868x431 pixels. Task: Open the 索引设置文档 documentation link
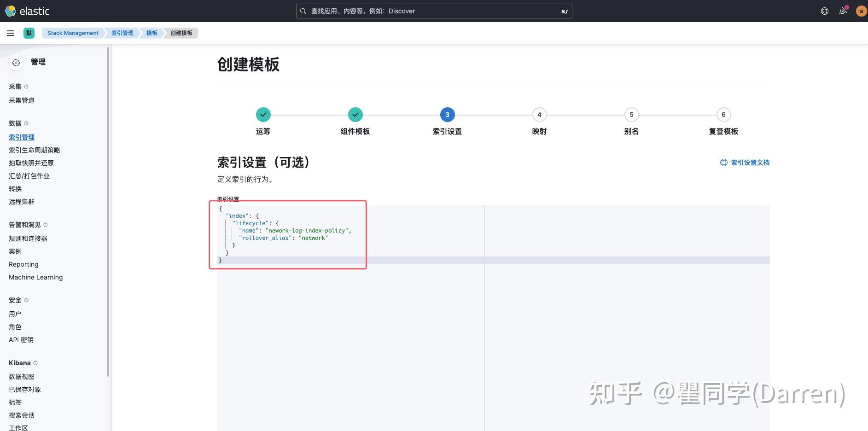750,163
